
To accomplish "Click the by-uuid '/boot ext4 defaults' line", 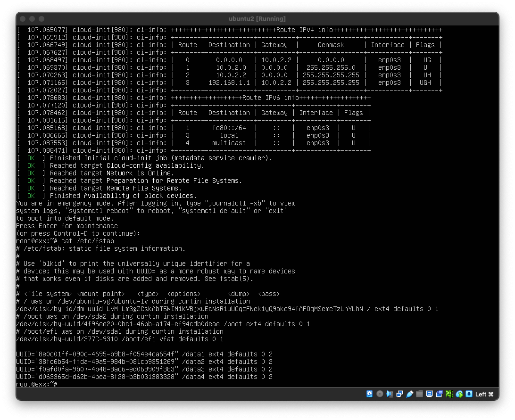I will [x=163, y=324].
